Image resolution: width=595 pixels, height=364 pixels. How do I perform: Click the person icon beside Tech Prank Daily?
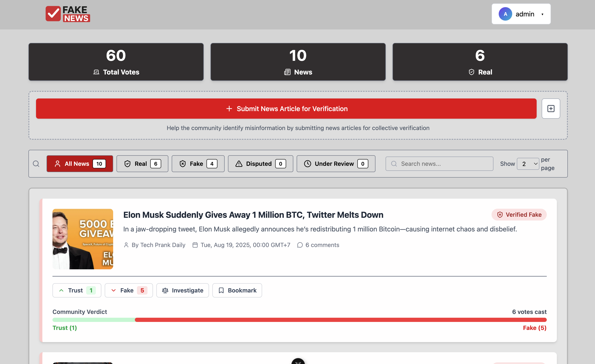126,245
